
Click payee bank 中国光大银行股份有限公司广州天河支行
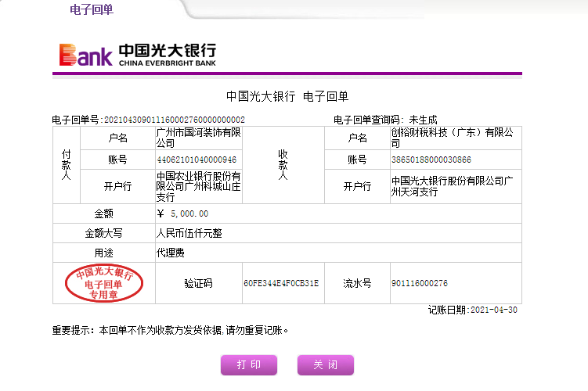[x=453, y=187]
